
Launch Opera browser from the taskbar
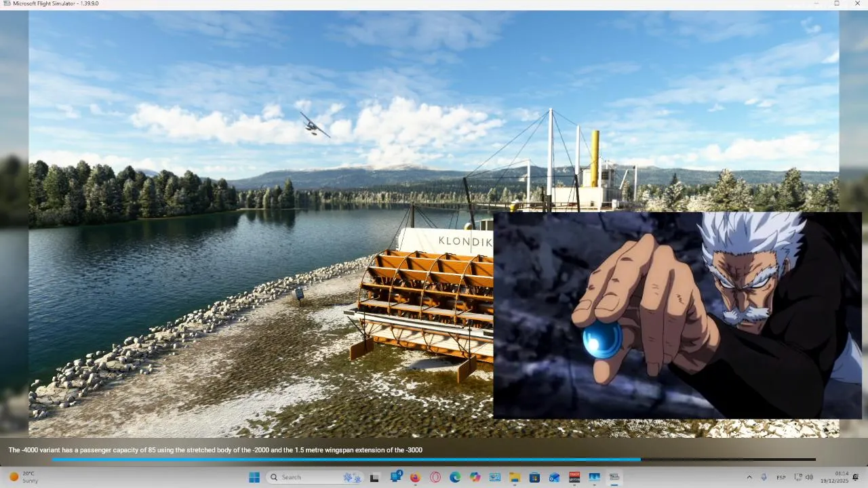pos(435,477)
